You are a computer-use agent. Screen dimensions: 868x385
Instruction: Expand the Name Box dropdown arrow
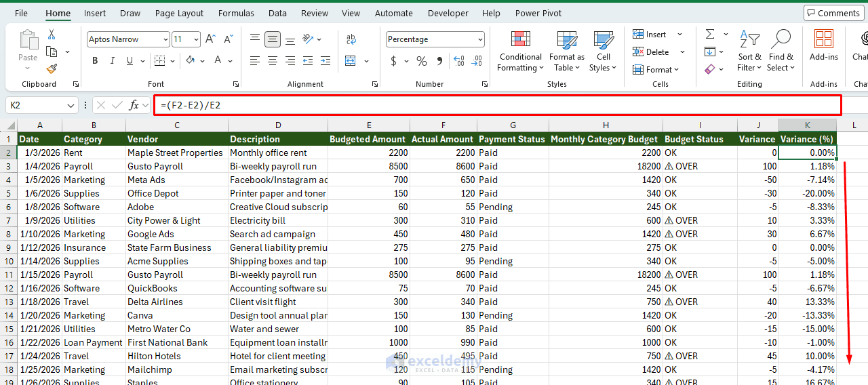coord(72,106)
